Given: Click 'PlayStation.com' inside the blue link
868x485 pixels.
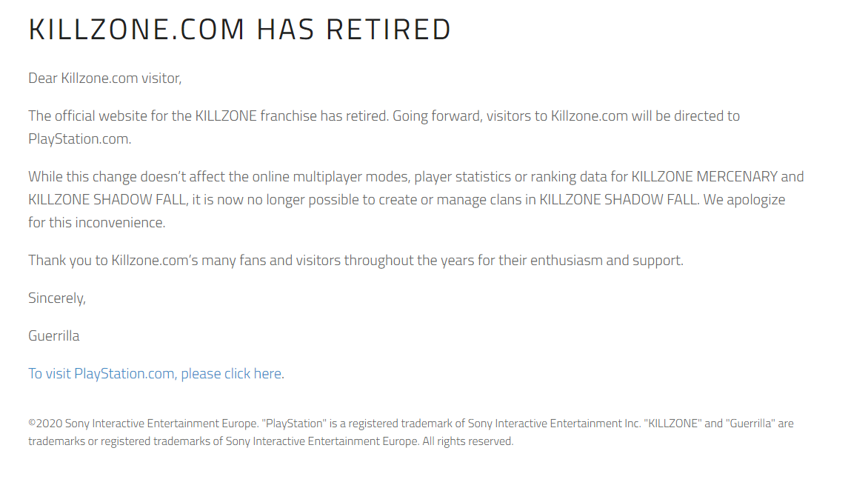Looking at the screenshot, I should (124, 374).
